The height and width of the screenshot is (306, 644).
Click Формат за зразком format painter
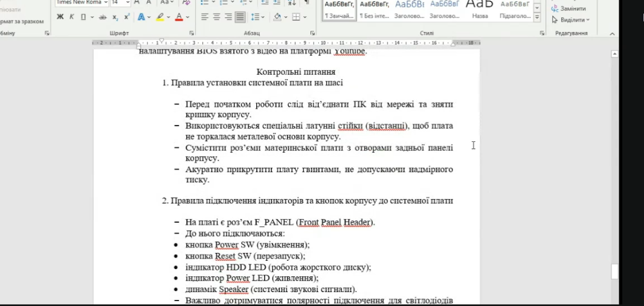click(x=22, y=21)
